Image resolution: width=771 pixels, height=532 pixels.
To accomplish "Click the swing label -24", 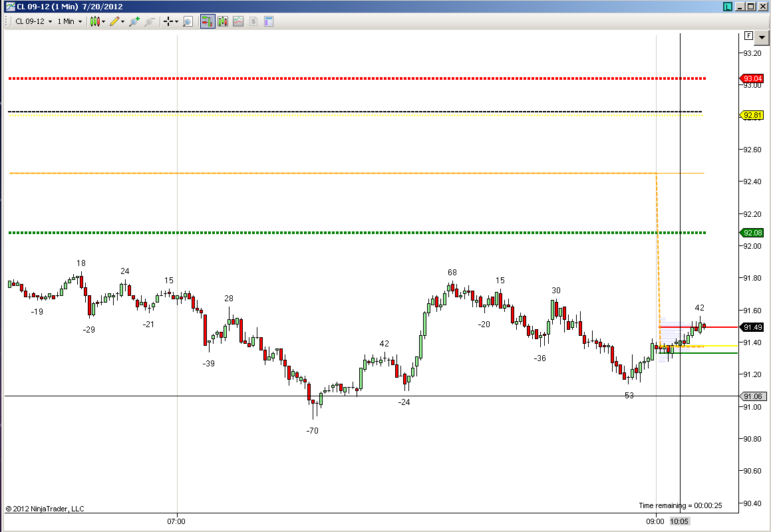I will (404, 402).
